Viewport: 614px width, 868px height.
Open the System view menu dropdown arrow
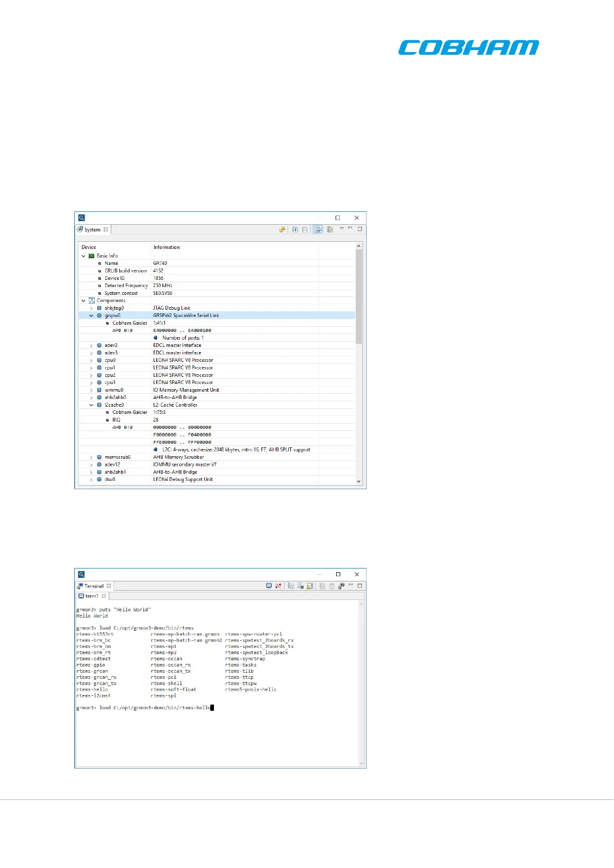tap(341, 229)
